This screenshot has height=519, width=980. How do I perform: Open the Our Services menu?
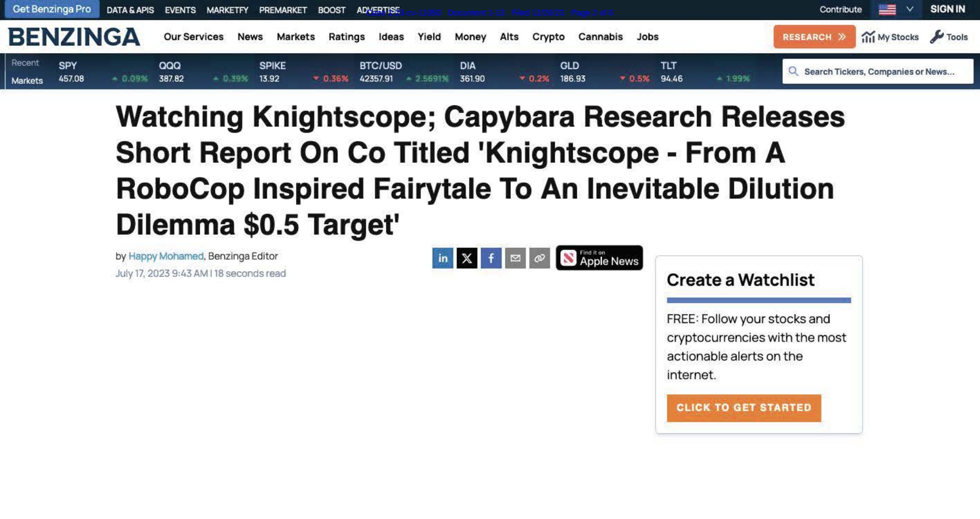point(193,37)
